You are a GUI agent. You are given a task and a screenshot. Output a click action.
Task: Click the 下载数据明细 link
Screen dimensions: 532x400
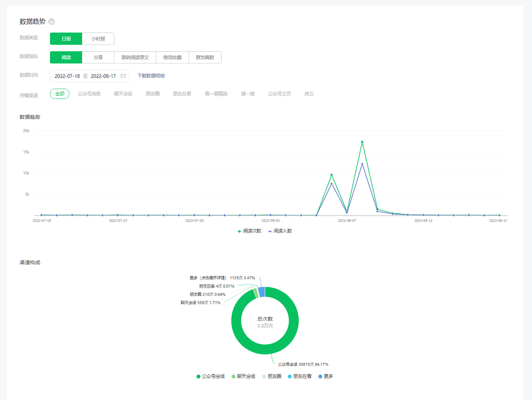pyautogui.click(x=151, y=76)
